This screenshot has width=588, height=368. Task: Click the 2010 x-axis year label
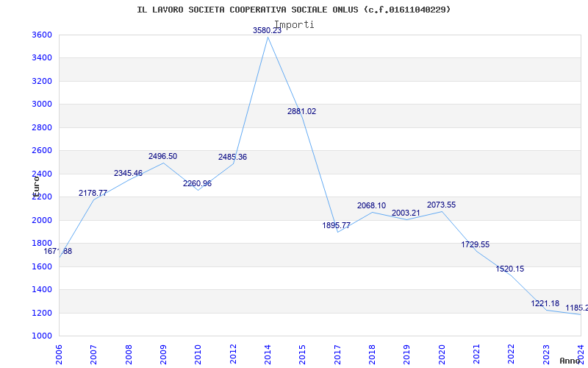point(198,354)
